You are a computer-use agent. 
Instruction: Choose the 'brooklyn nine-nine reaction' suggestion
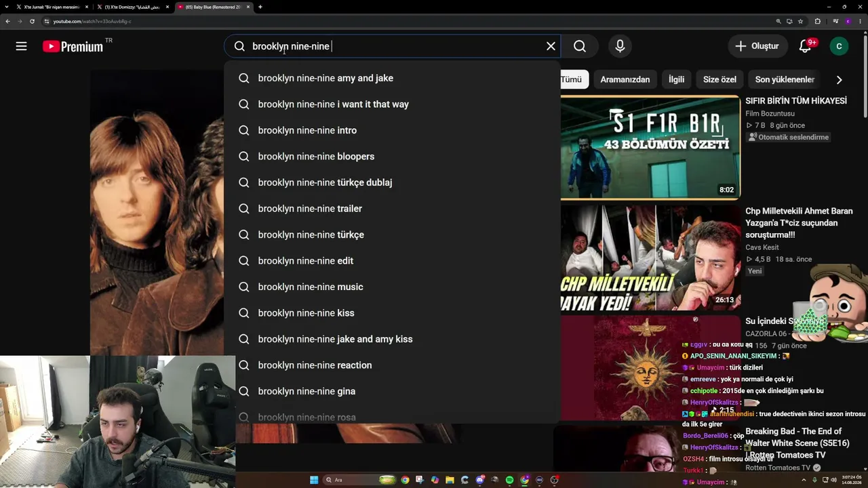[x=392, y=365]
